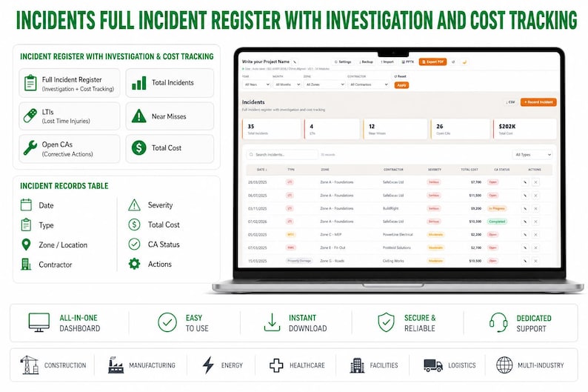Click the Multi-Industry globe icon
588x392 pixels.
[504, 365]
